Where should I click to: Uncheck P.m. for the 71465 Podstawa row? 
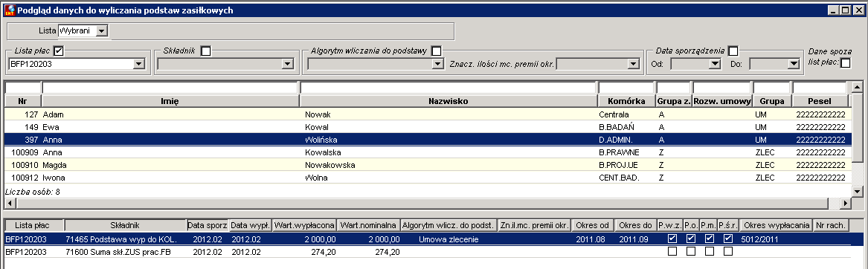tap(709, 239)
